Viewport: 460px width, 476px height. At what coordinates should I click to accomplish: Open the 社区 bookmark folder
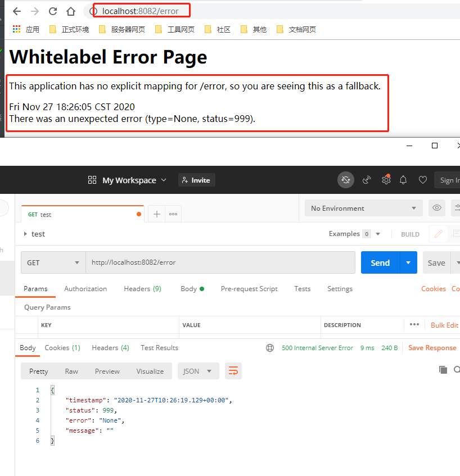pyautogui.click(x=218, y=29)
